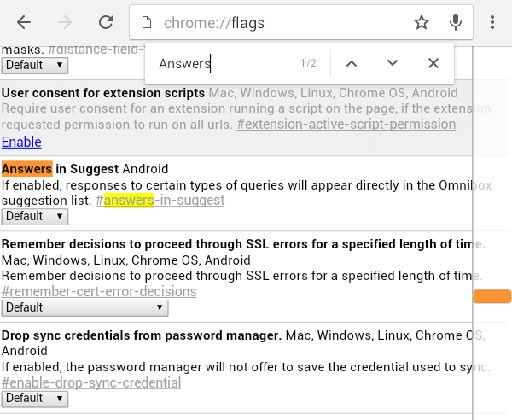Image resolution: width=512 pixels, height=420 pixels.
Task: Go back using the back arrow
Action: [24, 23]
